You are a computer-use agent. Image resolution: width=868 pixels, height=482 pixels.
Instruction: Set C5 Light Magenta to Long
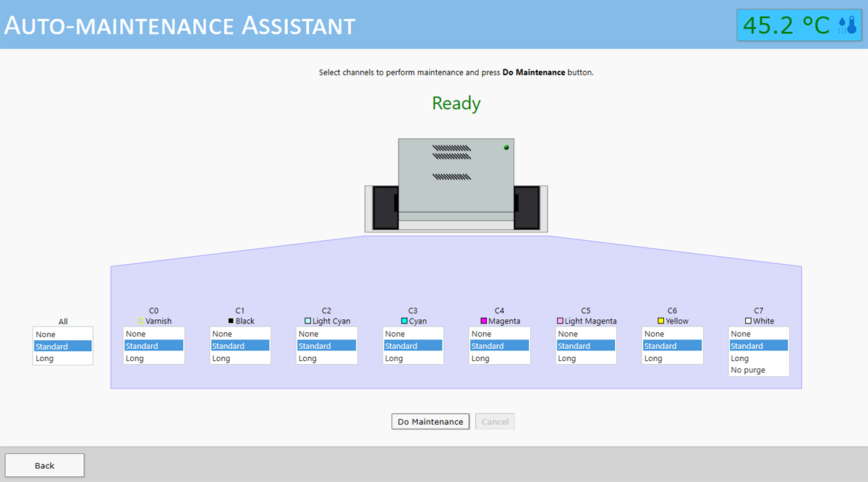tap(585, 358)
